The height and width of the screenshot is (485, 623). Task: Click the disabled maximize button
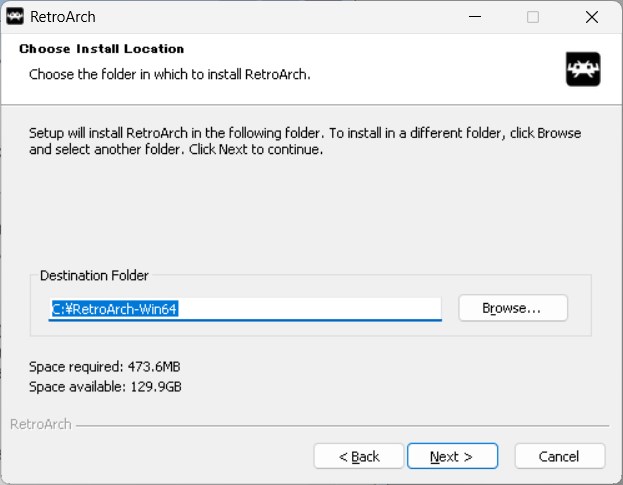click(x=532, y=17)
